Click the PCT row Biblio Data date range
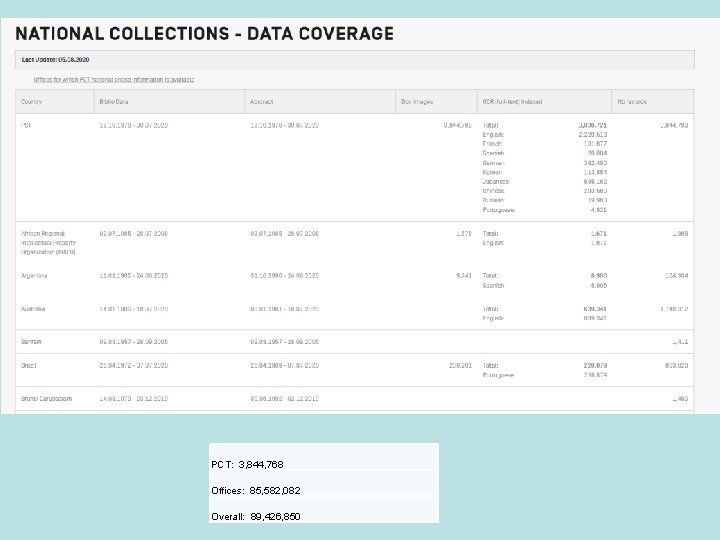This screenshot has height=540, width=720. click(134, 125)
